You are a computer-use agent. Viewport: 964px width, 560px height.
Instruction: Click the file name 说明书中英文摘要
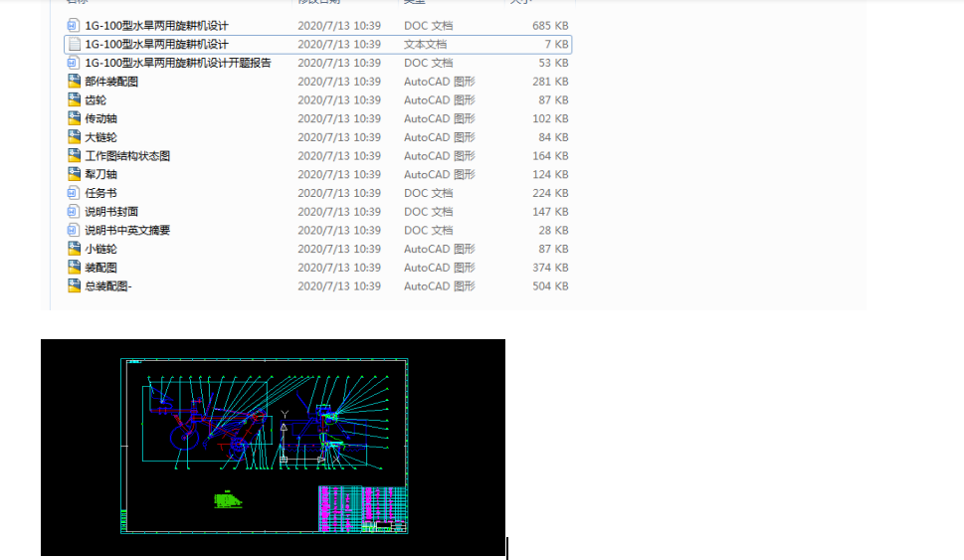[127, 230]
